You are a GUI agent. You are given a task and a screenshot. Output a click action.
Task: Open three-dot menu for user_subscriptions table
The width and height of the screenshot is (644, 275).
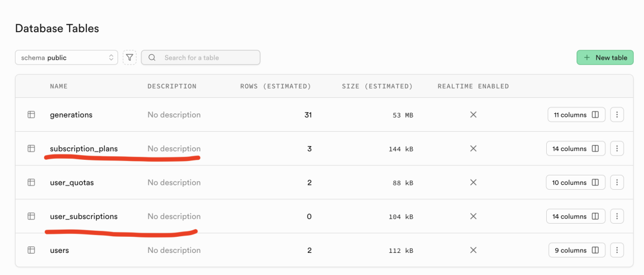(617, 217)
